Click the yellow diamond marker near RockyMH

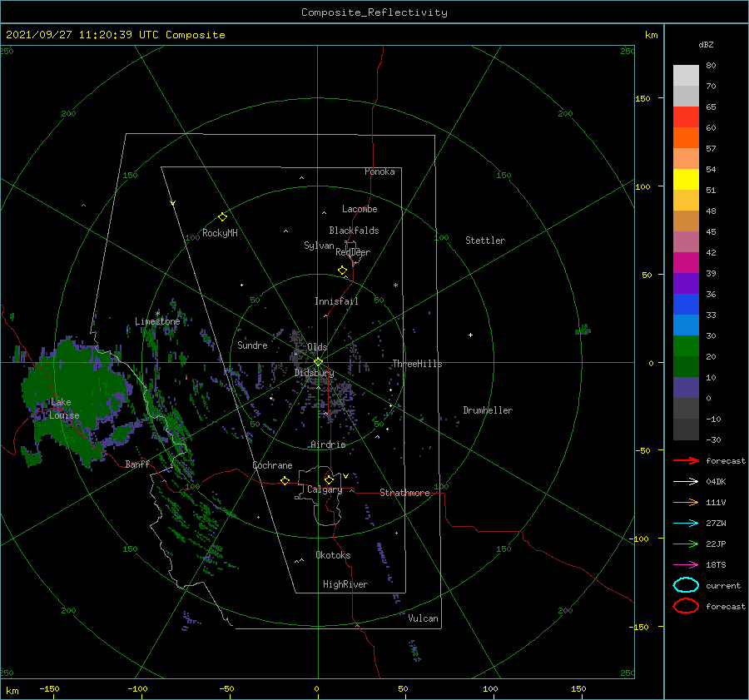tap(222, 217)
